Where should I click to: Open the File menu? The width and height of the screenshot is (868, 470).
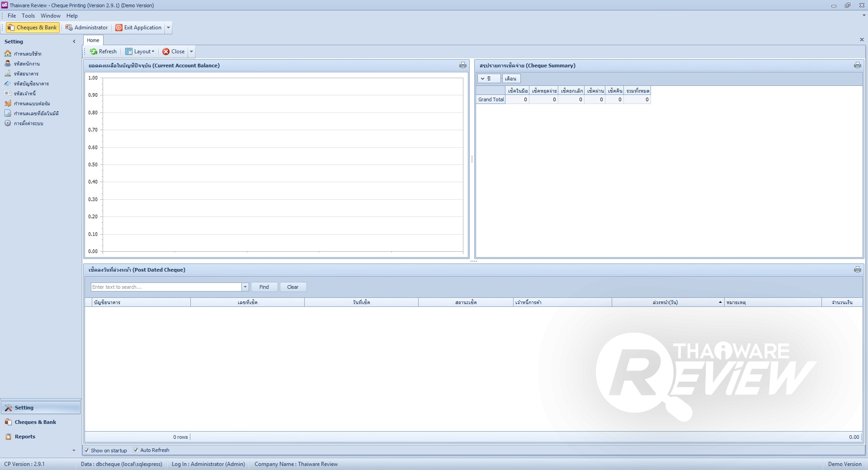pos(12,16)
